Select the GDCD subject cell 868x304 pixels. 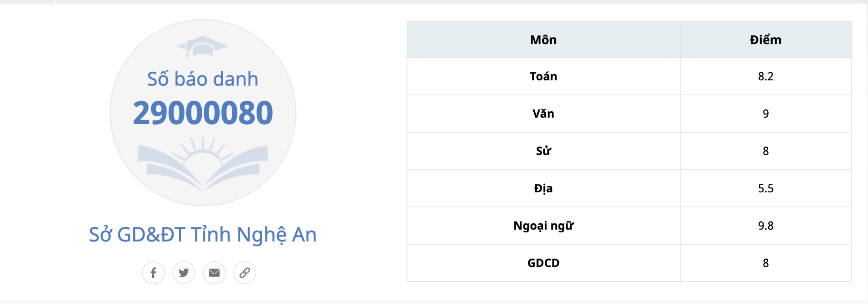pos(544,263)
